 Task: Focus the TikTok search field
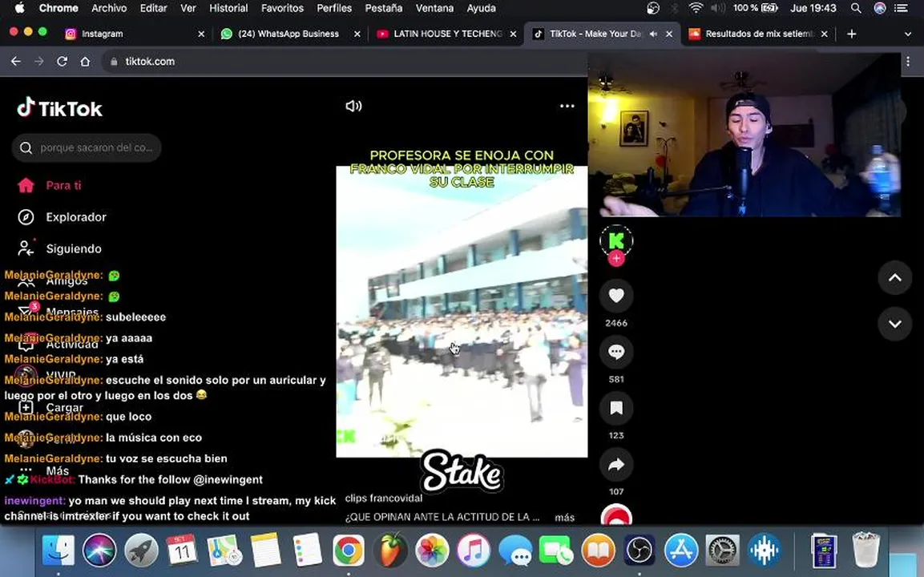coord(87,147)
